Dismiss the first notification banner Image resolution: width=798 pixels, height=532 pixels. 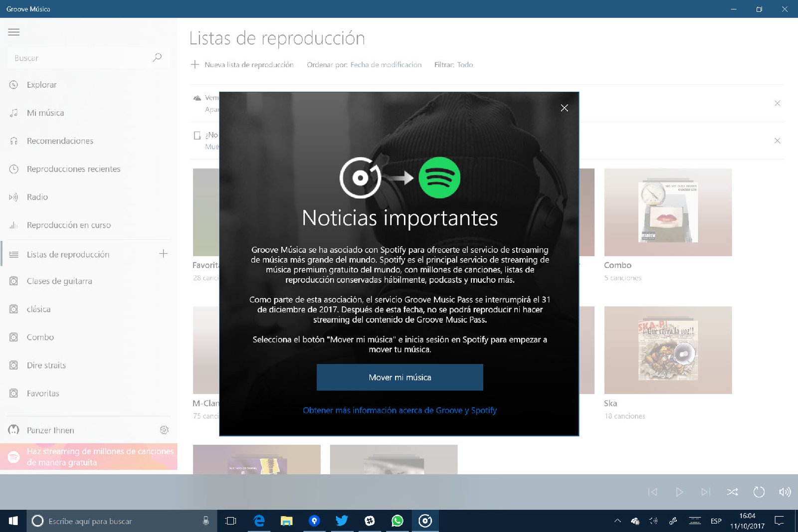(777, 103)
